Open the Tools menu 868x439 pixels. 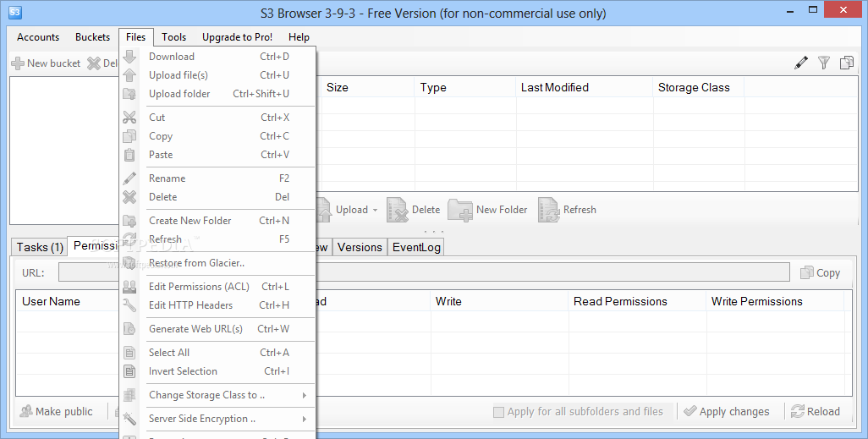tap(173, 37)
